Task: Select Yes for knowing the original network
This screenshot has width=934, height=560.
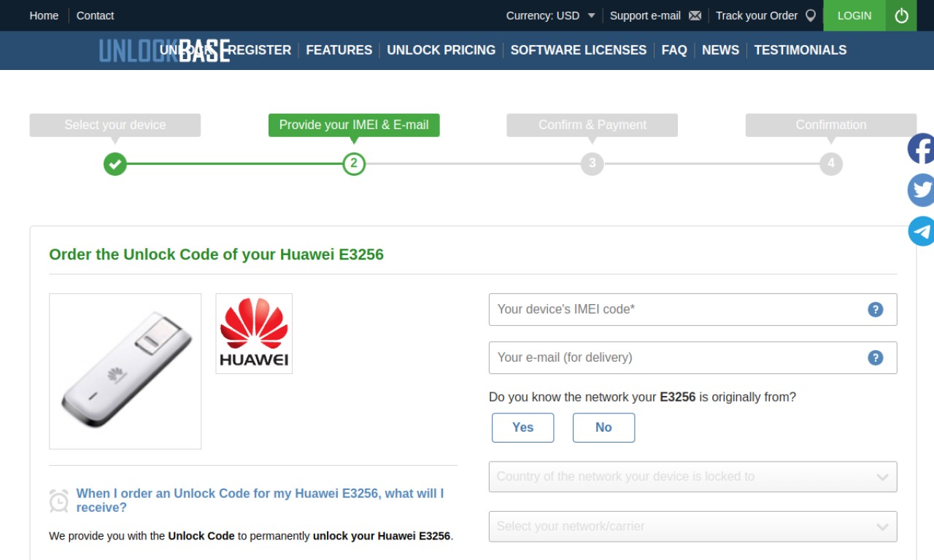Action: point(522,427)
